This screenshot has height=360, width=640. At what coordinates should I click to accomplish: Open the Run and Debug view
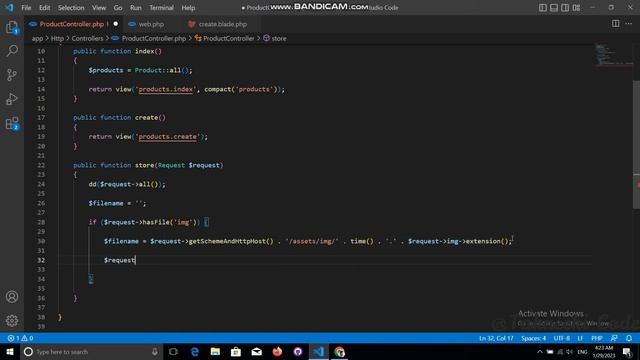12,99
